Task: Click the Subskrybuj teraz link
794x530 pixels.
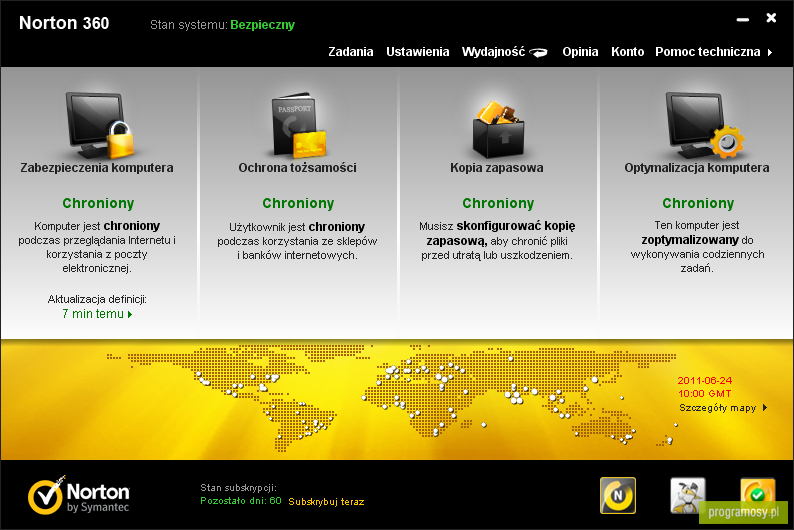Action: point(326,502)
